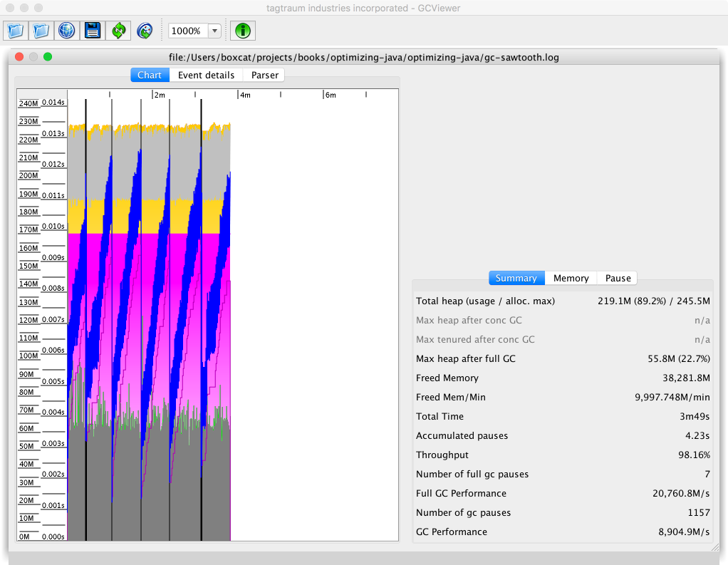Screen dimensions: 728x565
Task: Refresh the log with green arrows icon
Action: (118, 31)
